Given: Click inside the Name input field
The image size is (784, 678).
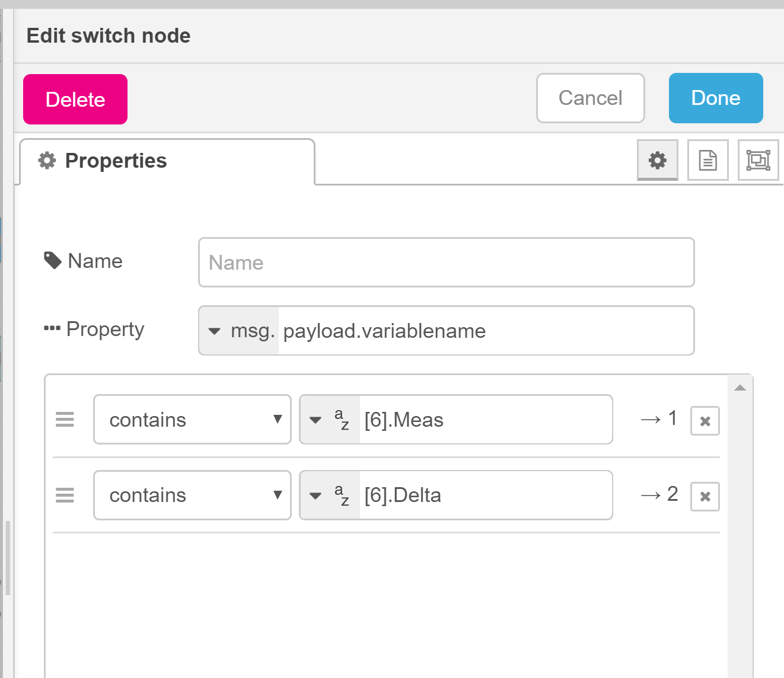Looking at the screenshot, I should [x=446, y=262].
